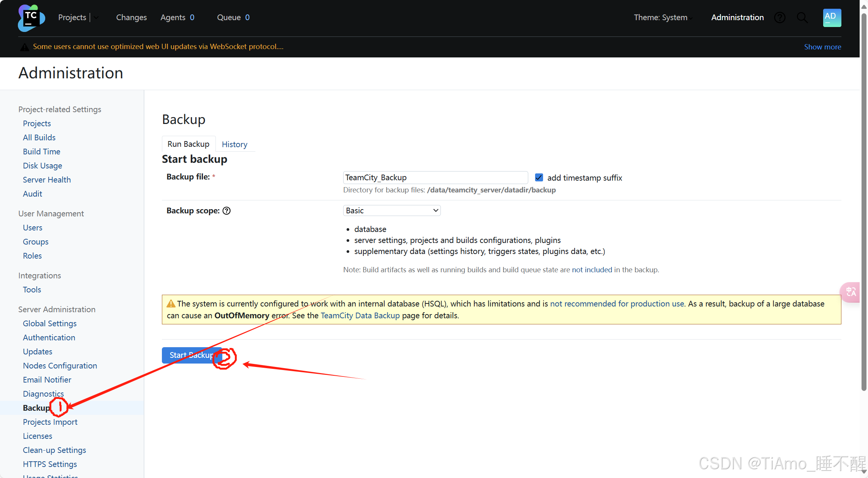
Task: Click the backup directory path text
Action: (x=491, y=190)
